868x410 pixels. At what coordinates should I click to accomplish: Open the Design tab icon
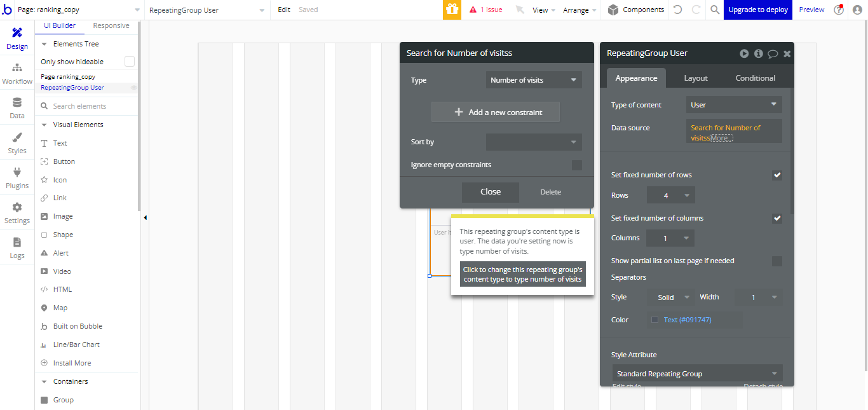[x=17, y=33]
